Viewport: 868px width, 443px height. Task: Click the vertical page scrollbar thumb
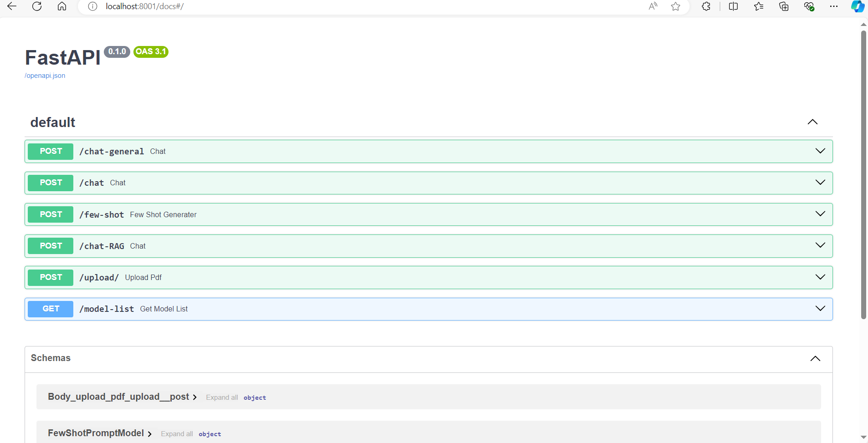click(x=863, y=175)
